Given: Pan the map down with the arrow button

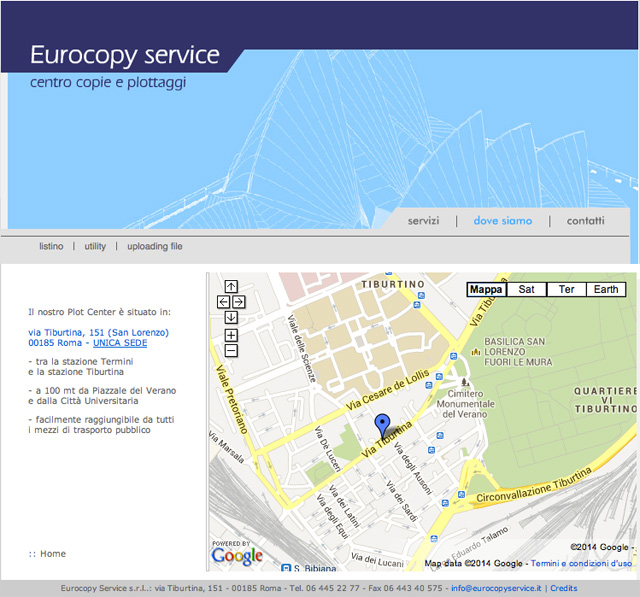Looking at the screenshot, I should [x=231, y=317].
